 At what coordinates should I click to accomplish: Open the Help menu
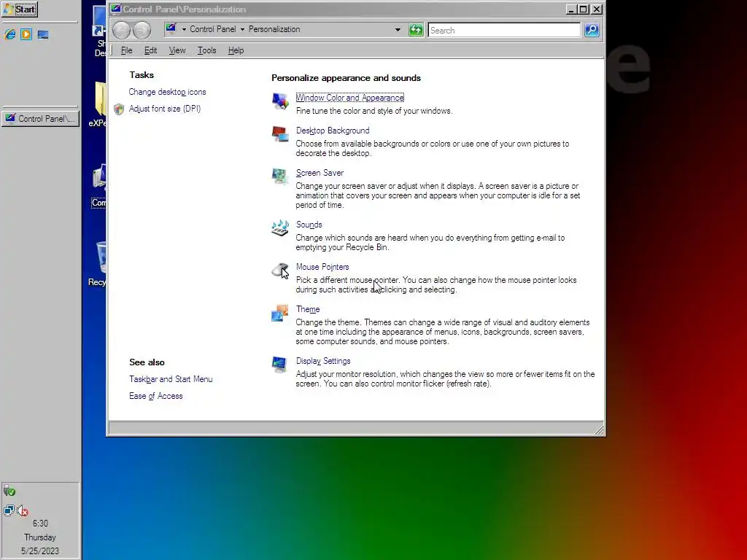[236, 50]
